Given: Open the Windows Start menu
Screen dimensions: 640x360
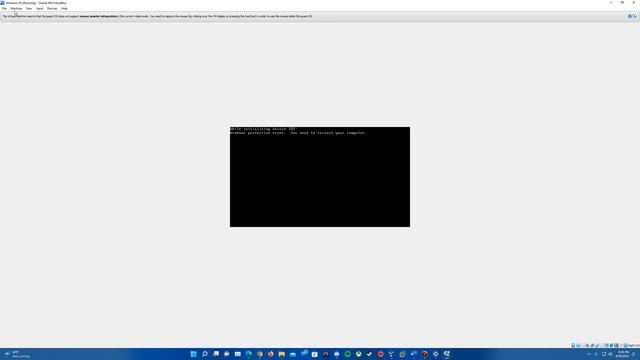Looking at the screenshot, I should [x=193, y=354].
